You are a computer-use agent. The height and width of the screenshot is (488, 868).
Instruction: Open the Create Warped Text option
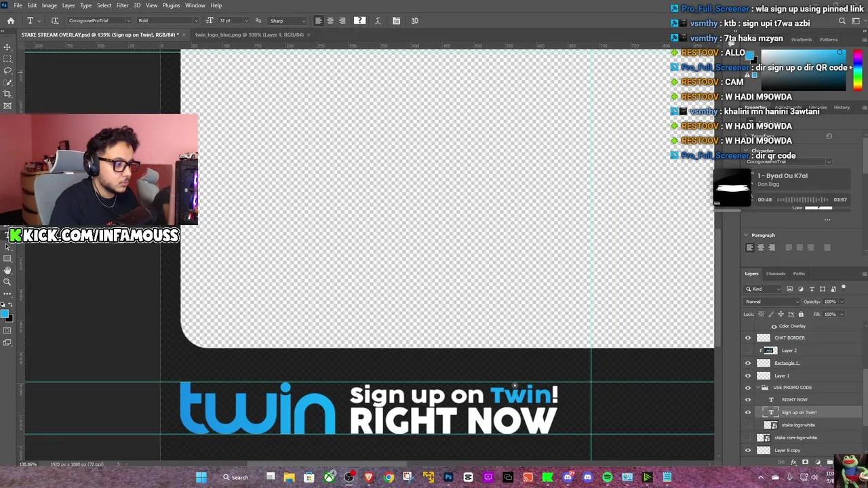[378, 21]
